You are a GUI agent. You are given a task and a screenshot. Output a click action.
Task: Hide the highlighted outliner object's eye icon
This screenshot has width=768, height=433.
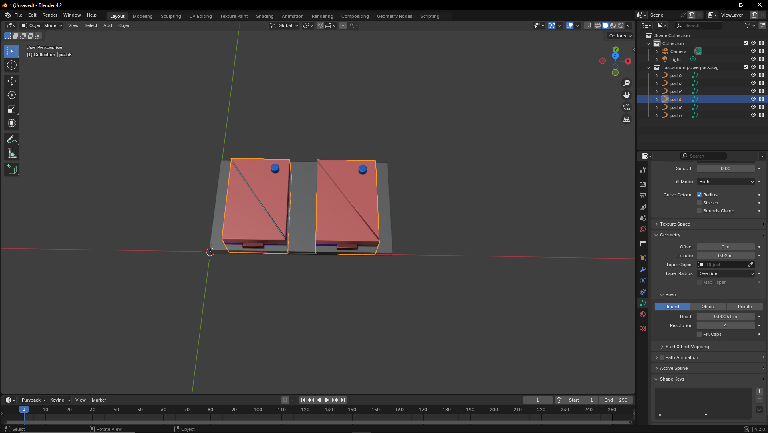pyautogui.click(x=753, y=99)
